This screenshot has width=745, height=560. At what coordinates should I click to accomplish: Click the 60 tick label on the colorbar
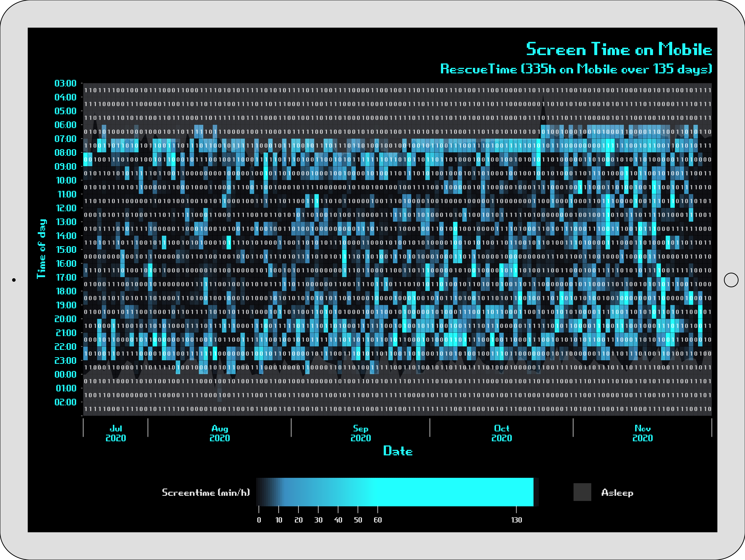click(378, 520)
